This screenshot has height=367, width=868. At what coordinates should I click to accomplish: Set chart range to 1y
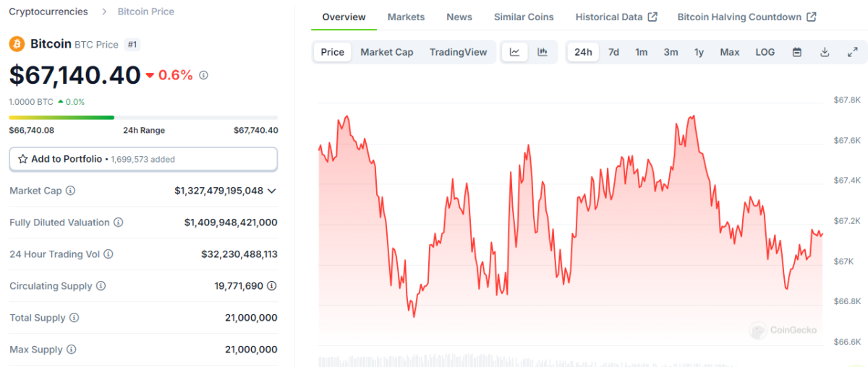point(699,52)
